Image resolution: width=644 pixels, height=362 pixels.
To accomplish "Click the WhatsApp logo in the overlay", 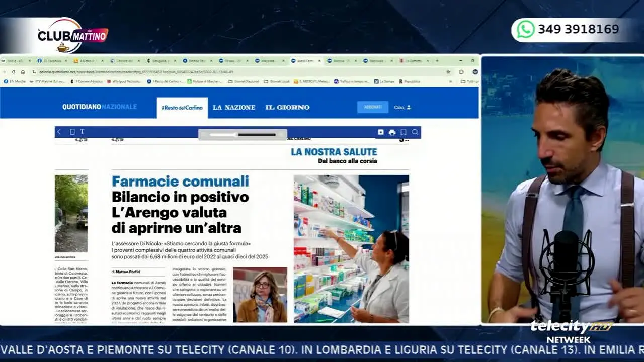I will 526,29.
